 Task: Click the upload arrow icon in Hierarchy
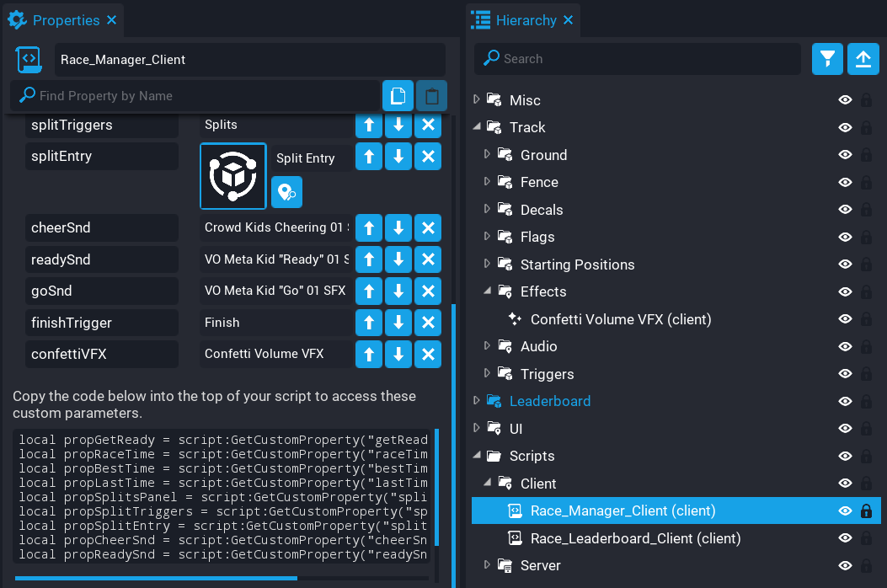click(863, 59)
